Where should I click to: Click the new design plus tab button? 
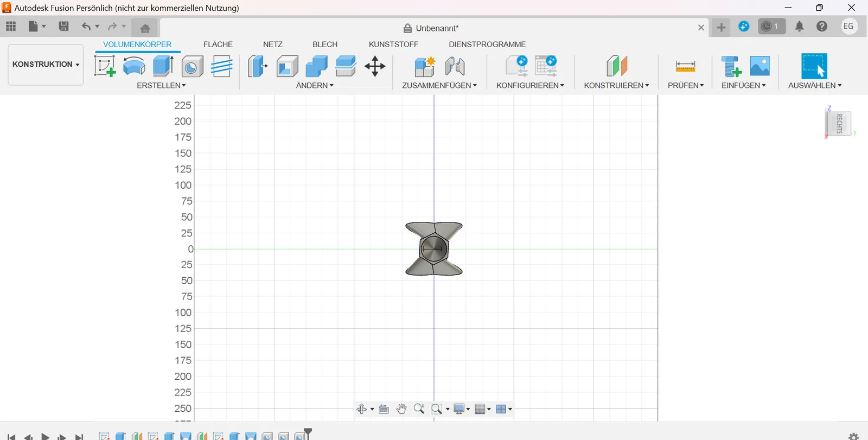point(721,27)
